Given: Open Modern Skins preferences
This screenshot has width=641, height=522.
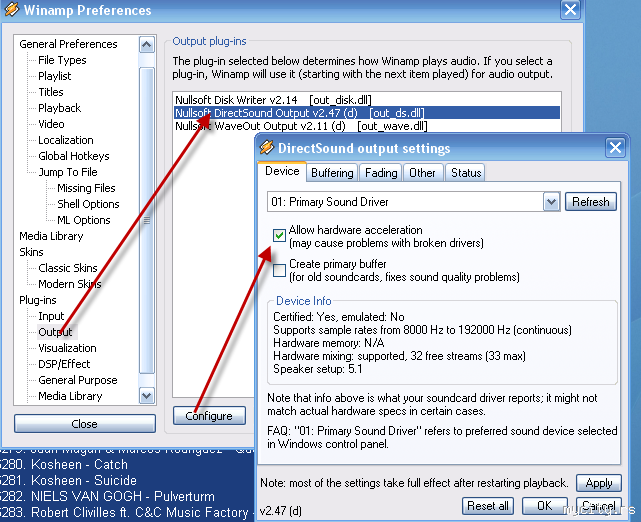Looking at the screenshot, I should 70,284.
